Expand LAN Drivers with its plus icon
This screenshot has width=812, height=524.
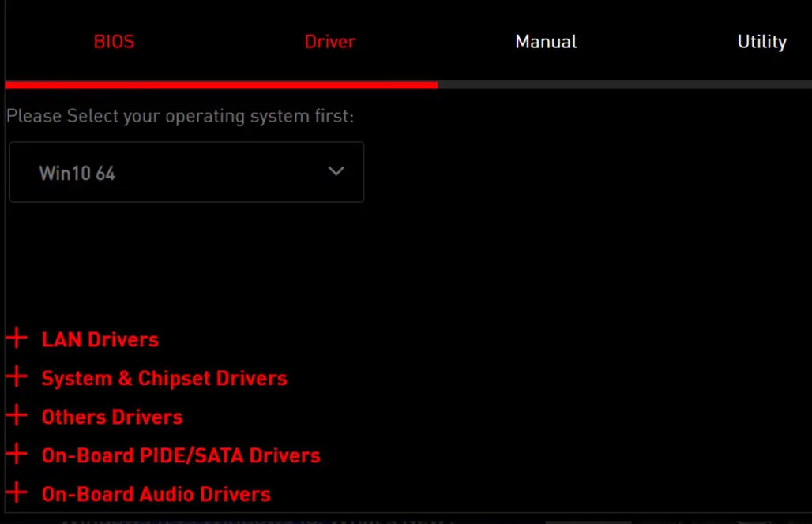[17, 338]
